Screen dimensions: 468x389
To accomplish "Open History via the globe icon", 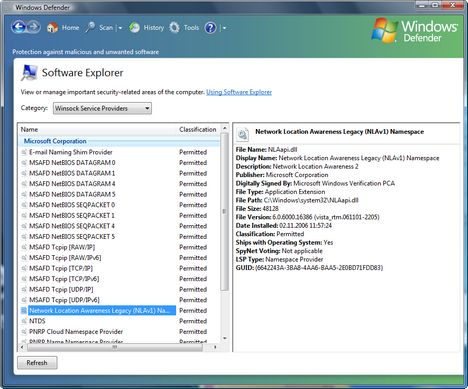I will pyautogui.click(x=134, y=28).
